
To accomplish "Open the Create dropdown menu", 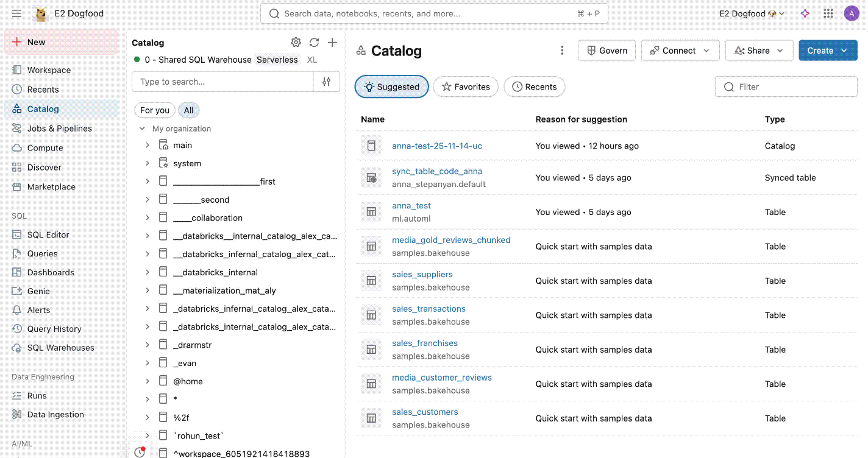I will [x=828, y=51].
